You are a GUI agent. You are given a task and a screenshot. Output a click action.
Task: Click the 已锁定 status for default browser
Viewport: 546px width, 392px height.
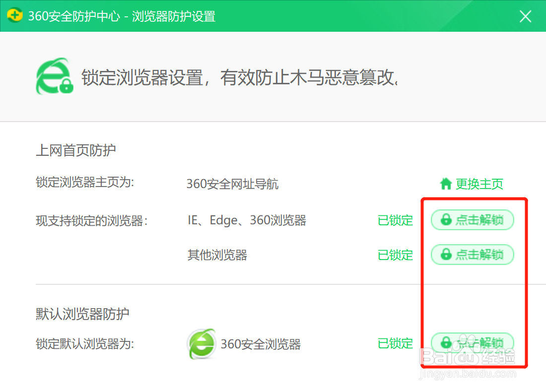[395, 343]
